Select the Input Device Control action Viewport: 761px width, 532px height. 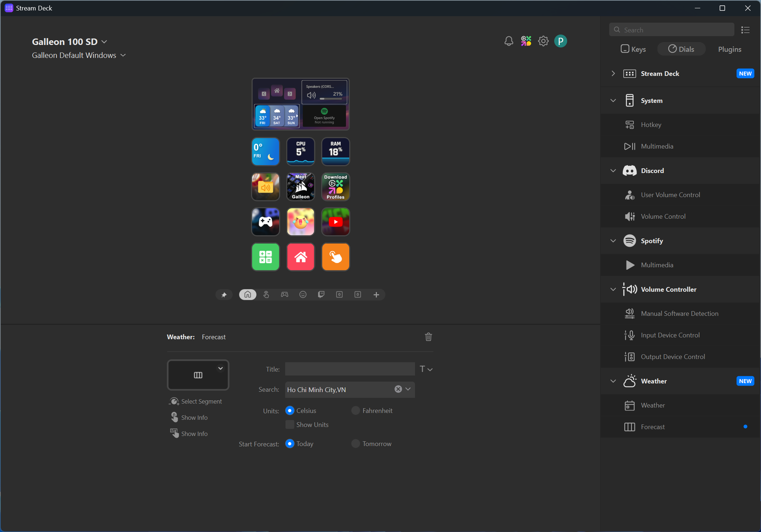[x=671, y=335]
